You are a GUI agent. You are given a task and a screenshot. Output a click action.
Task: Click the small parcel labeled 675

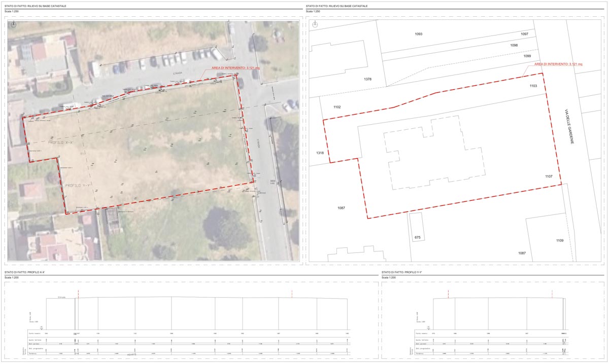(x=417, y=237)
